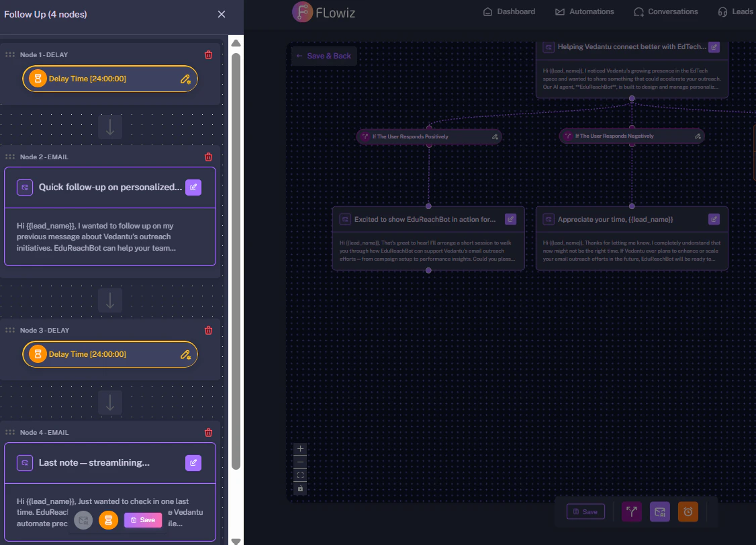This screenshot has width=756, height=545.
Task: Click the edit icon on 'Excited to show EduReachBot' node
Action: click(x=511, y=219)
